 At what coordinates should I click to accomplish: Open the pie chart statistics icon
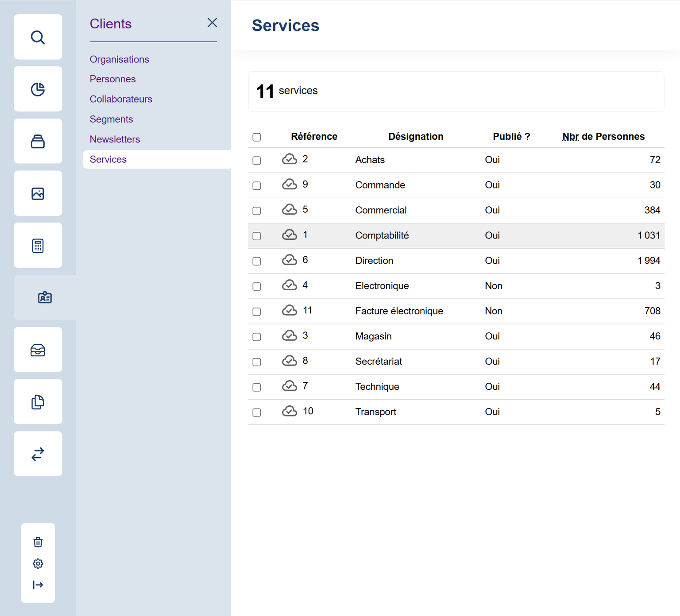pos(38,89)
